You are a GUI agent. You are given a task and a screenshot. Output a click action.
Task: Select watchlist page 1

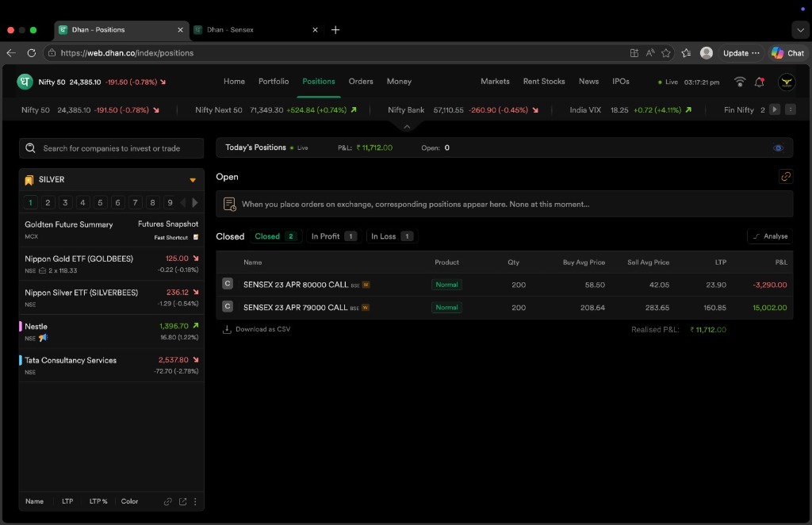[30, 202]
